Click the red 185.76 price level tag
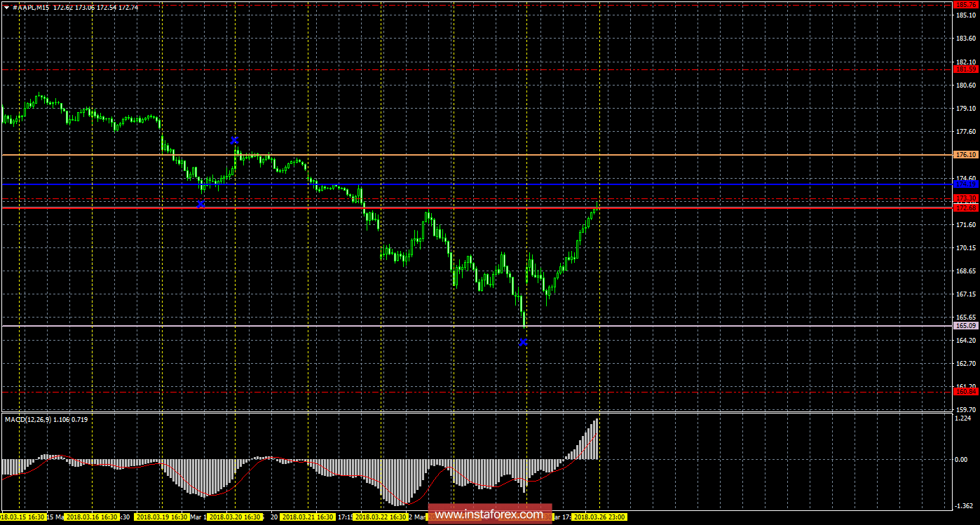Image resolution: width=980 pixels, height=525 pixels. pyautogui.click(x=966, y=4)
